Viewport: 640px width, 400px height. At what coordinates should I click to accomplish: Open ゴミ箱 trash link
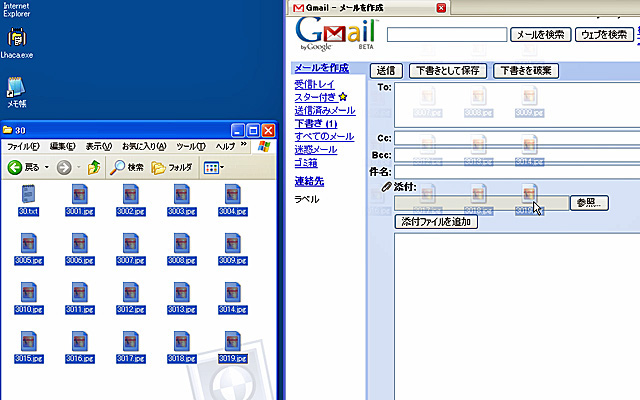306,162
